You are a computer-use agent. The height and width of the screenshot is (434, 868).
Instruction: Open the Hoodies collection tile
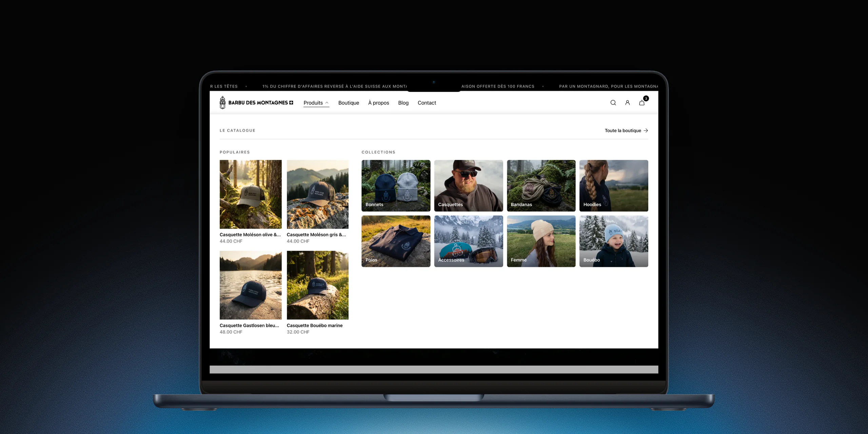pos(614,185)
